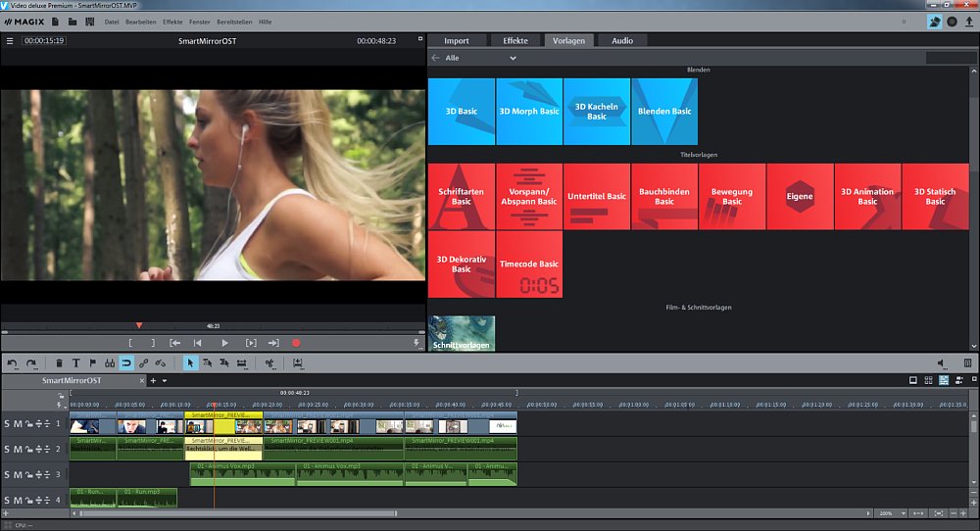Image resolution: width=980 pixels, height=531 pixels.
Task: Switch to storyboard view icon
Action: coord(913,380)
